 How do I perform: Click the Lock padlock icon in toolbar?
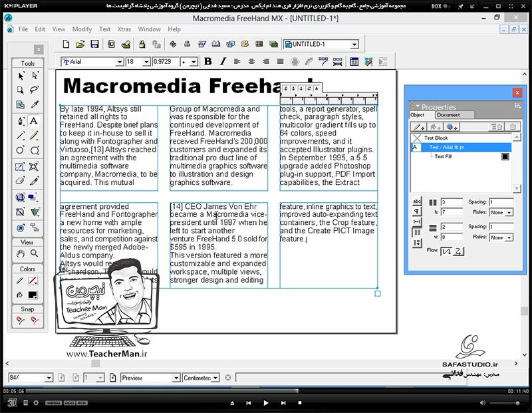(142, 44)
